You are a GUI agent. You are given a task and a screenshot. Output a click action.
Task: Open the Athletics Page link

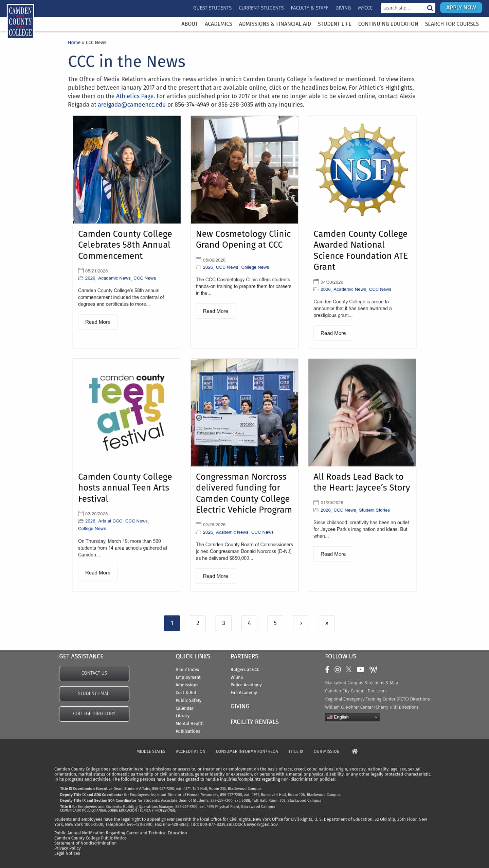135,96
